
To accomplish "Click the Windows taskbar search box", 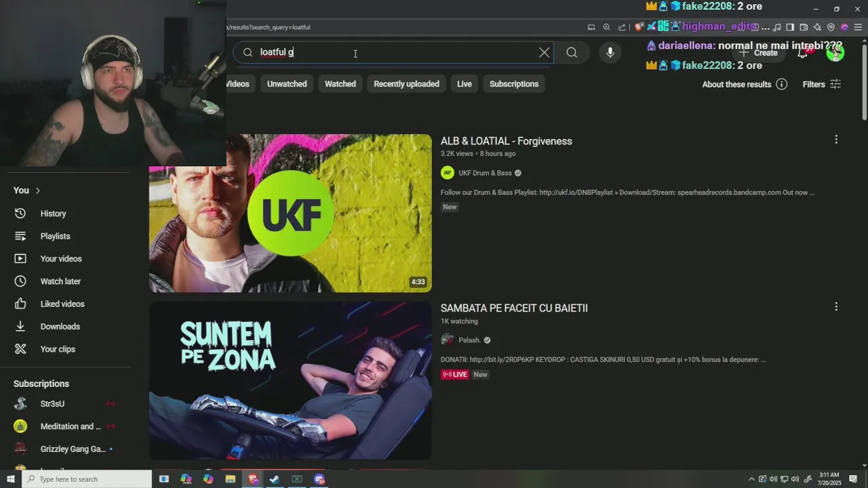I will click(87, 479).
